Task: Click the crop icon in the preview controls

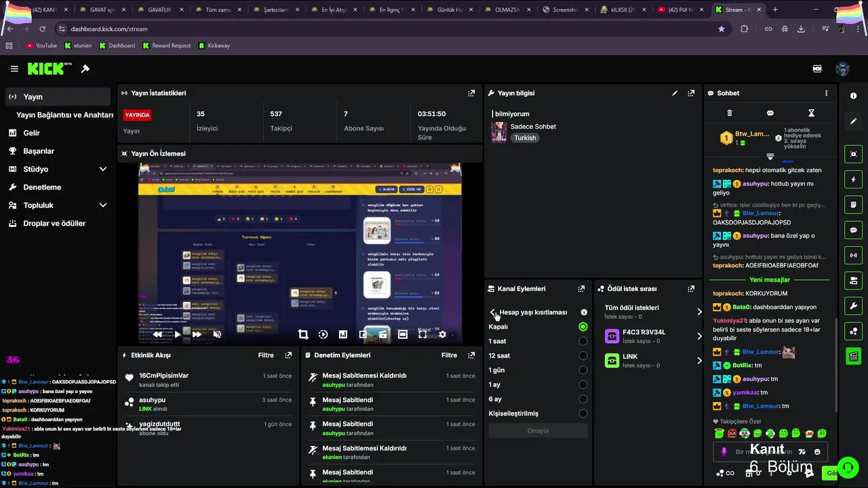Action: click(303, 334)
